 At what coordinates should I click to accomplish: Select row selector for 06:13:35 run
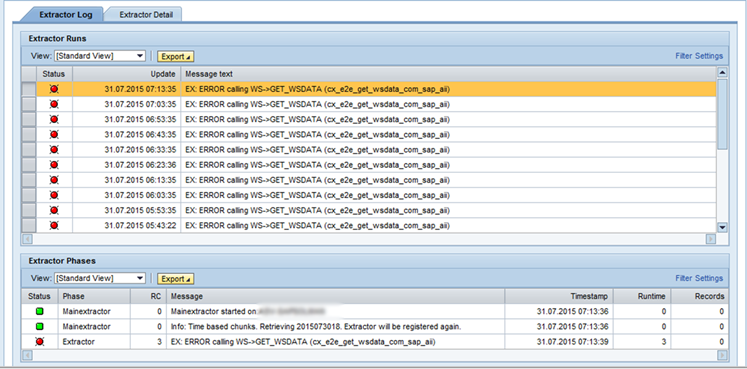[x=29, y=180]
